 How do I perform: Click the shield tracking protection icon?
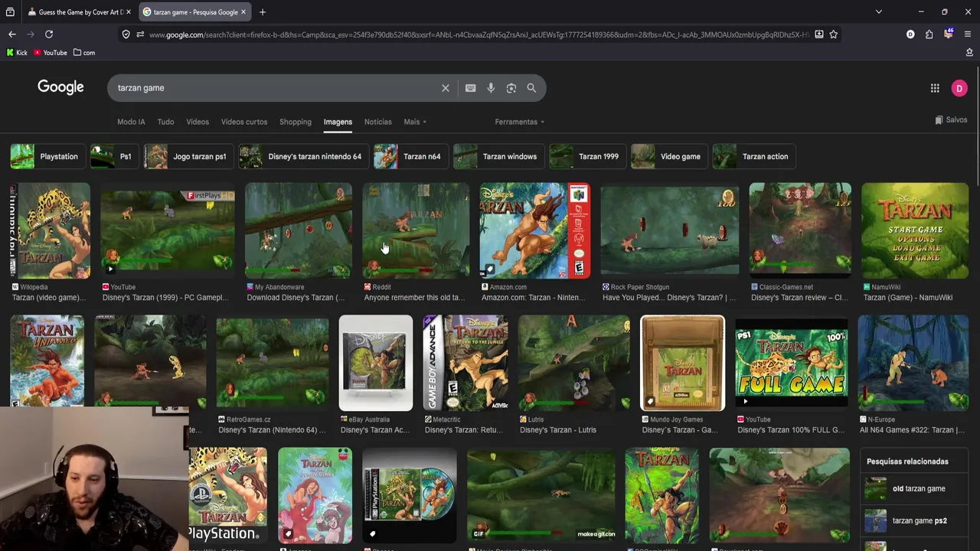[126, 34]
